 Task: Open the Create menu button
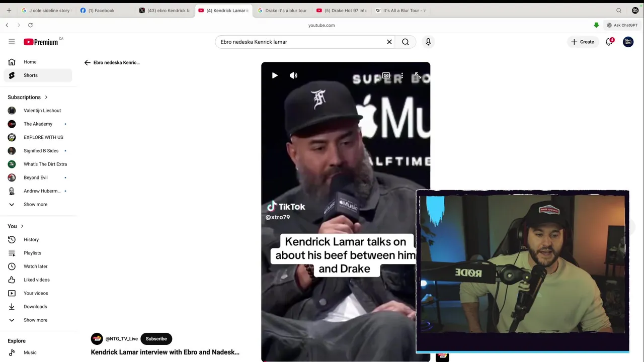583,42
